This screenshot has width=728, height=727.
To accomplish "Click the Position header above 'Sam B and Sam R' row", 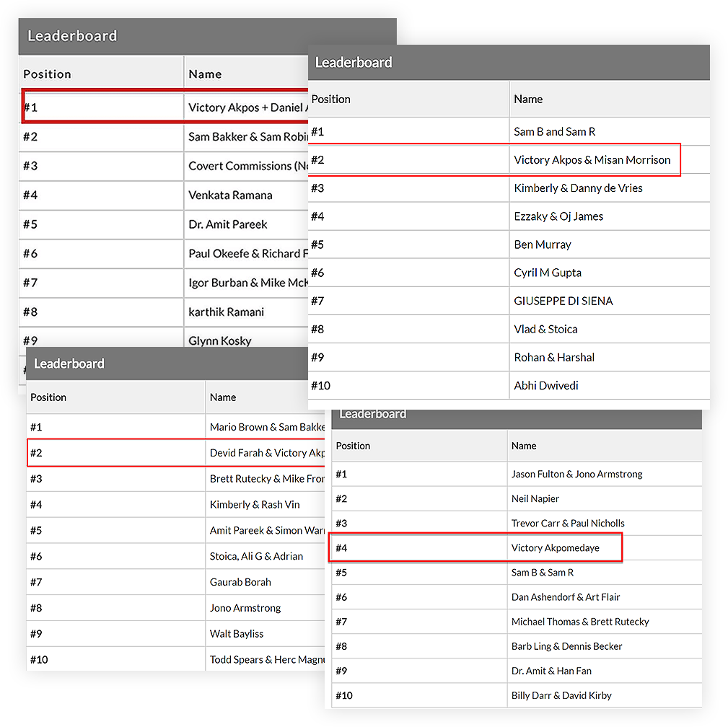I will click(408, 100).
